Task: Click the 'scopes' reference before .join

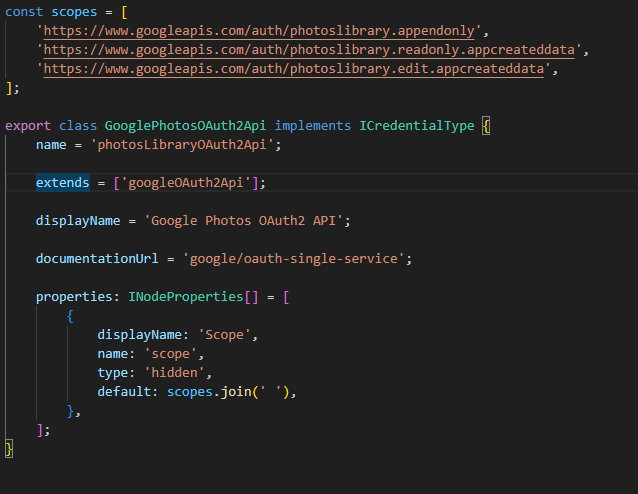Action: coord(190,392)
